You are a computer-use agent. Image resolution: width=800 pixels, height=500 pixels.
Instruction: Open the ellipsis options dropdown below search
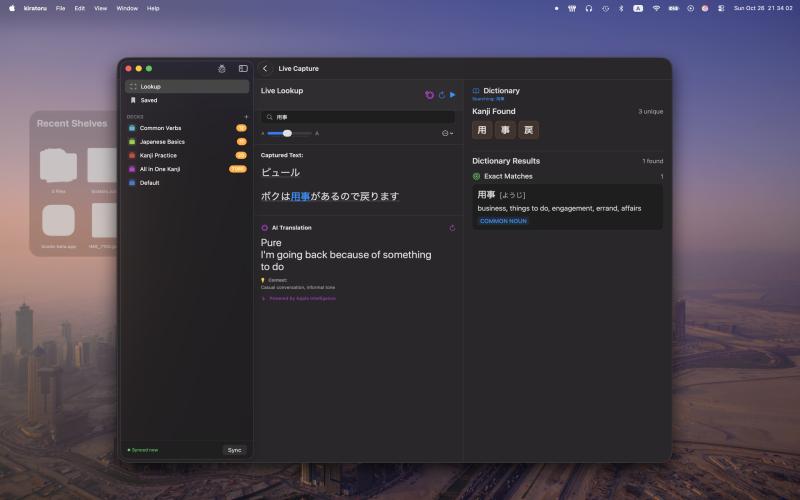pos(446,133)
